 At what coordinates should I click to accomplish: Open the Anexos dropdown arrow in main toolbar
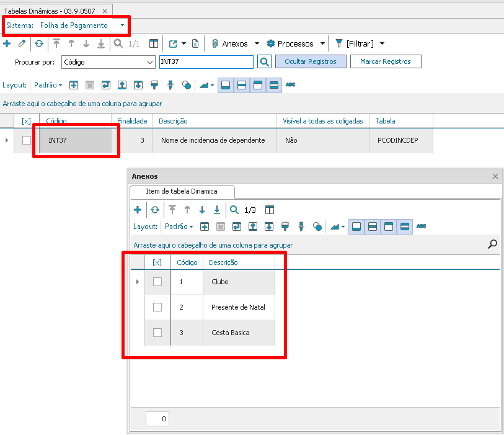point(257,43)
